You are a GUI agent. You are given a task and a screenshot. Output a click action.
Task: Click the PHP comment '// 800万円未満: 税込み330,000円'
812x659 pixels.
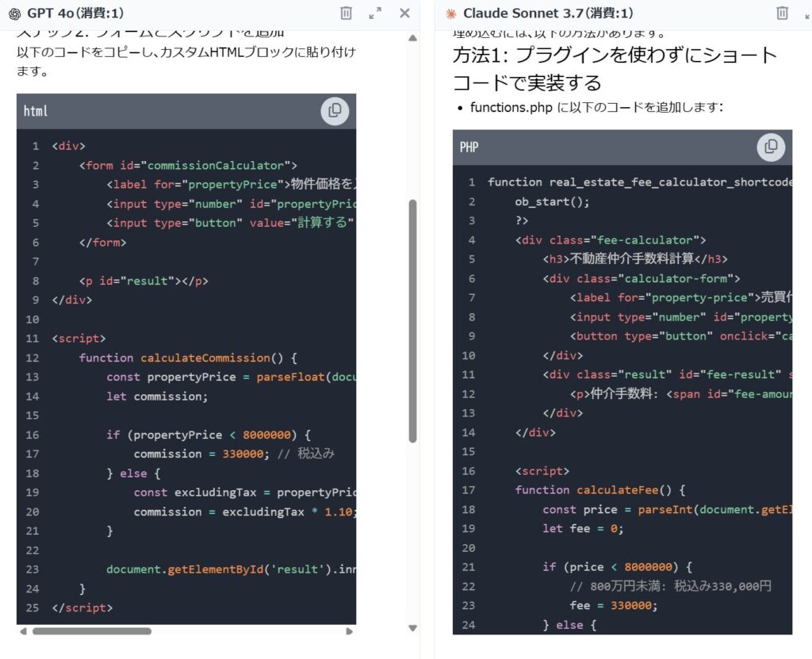671,586
